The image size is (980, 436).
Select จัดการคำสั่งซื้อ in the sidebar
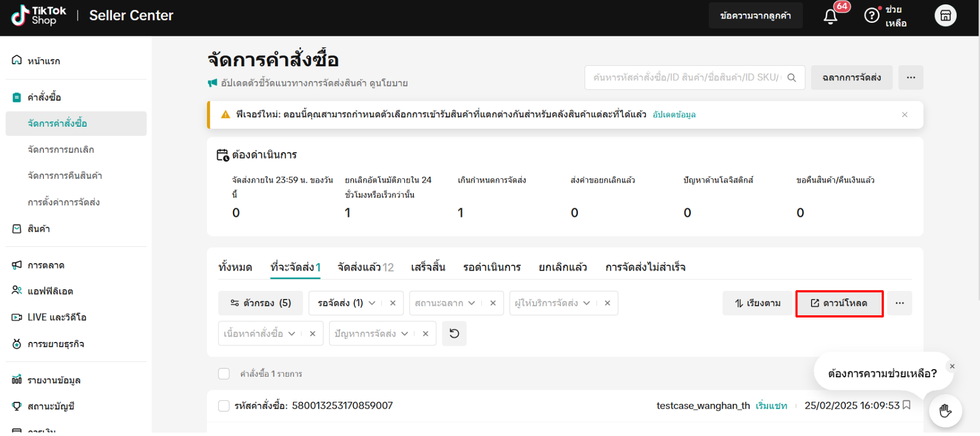[76, 123]
